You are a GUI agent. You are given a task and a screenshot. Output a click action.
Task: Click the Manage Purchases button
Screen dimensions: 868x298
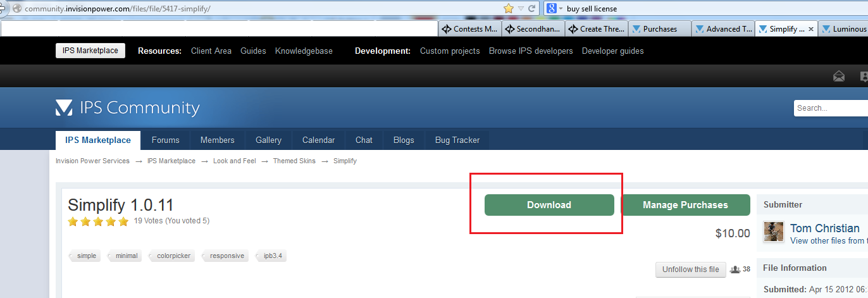[685, 205]
